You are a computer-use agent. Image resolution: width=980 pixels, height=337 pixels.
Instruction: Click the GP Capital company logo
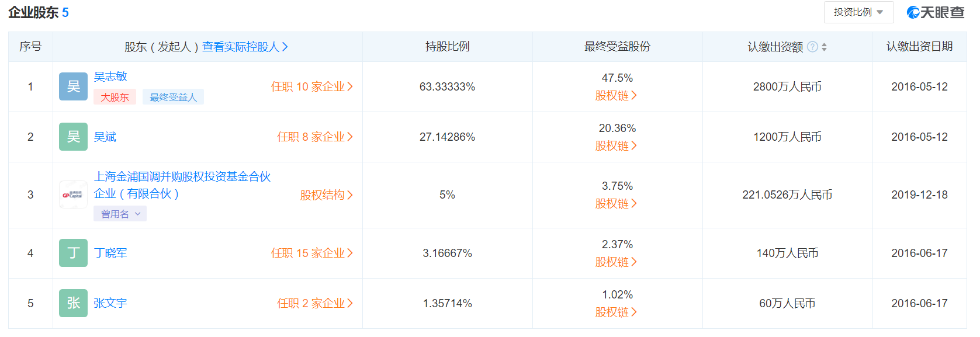tap(73, 194)
